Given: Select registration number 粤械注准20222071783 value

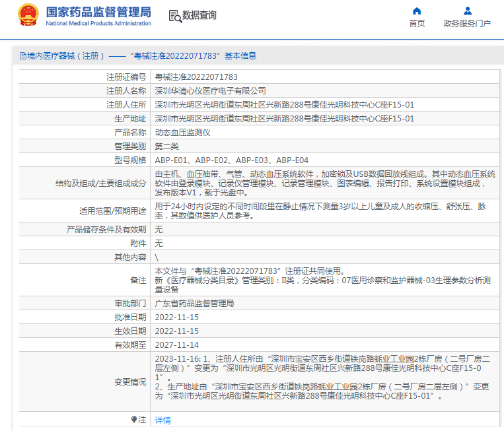Looking at the screenshot, I should (x=196, y=77).
